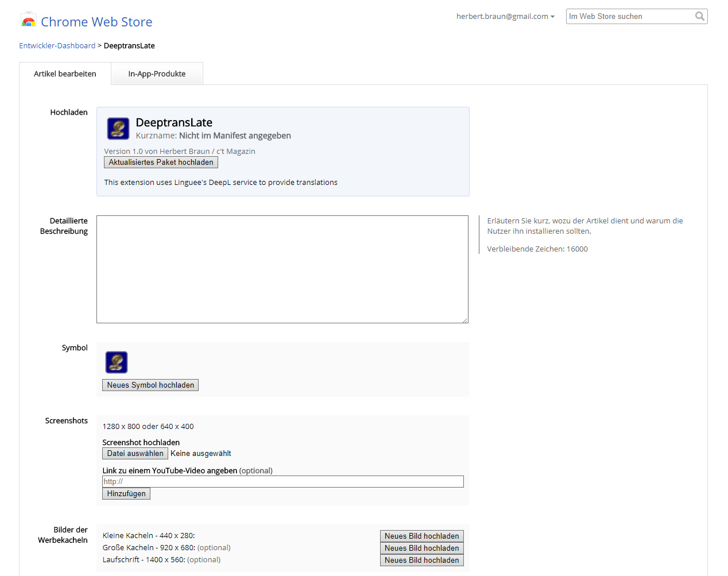Click the text '1280 x 800 oder 640 x 400'
This screenshot has width=728, height=576.
[148, 426]
